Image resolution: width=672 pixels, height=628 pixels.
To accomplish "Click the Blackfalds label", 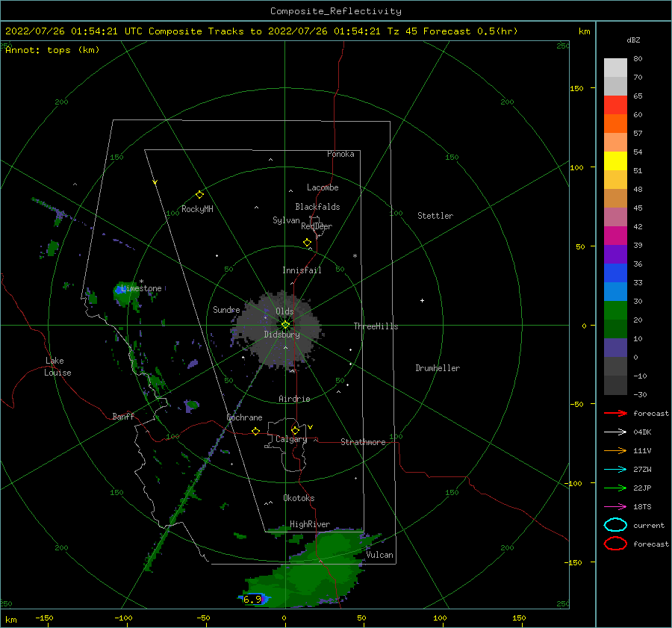I will pyautogui.click(x=317, y=207).
